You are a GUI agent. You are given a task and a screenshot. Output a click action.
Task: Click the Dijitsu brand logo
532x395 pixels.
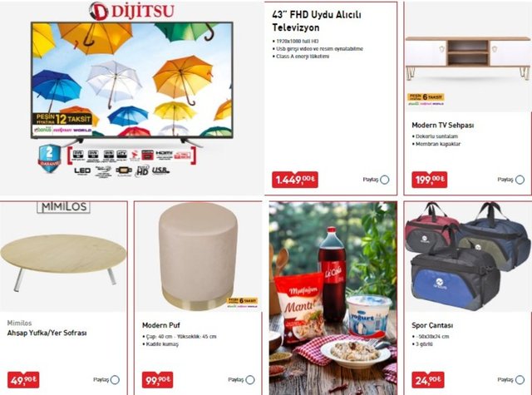click(x=131, y=11)
